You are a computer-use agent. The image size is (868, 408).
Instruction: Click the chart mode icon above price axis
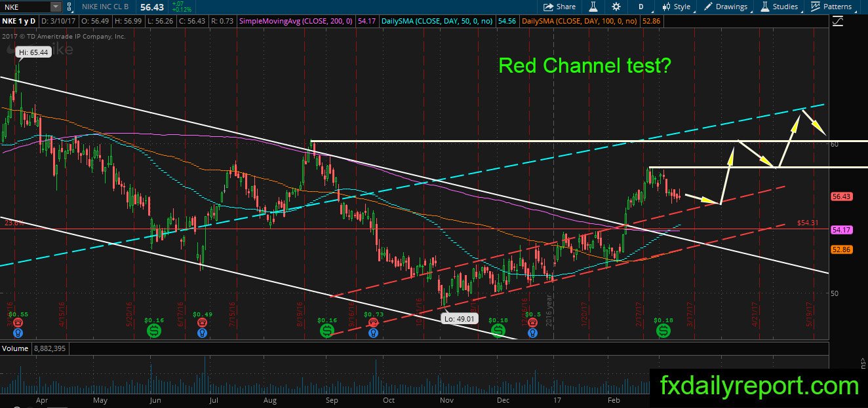(837, 21)
